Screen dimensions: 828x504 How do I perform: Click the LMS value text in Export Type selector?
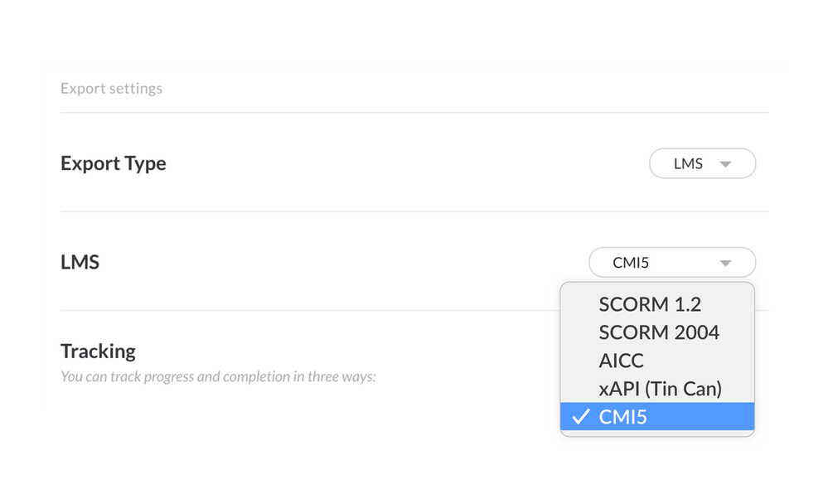coord(688,164)
